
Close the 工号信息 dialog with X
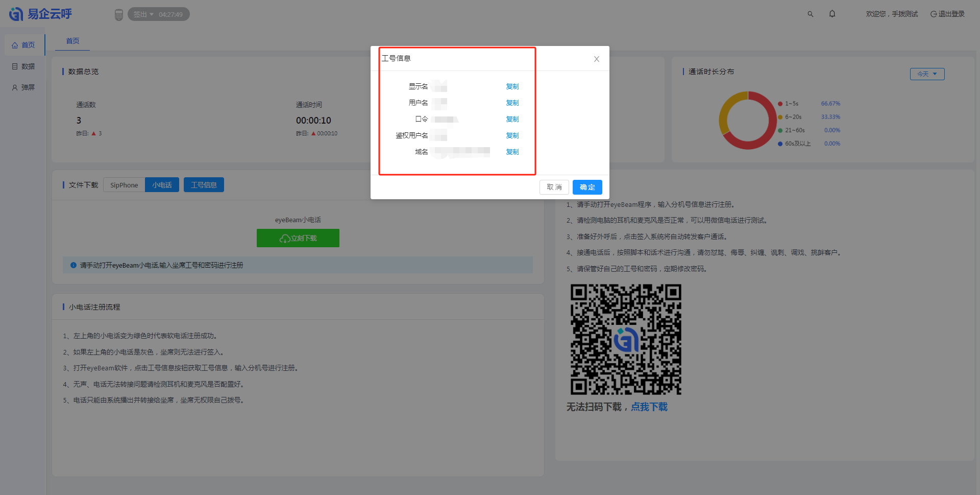pyautogui.click(x=596, y=59)
